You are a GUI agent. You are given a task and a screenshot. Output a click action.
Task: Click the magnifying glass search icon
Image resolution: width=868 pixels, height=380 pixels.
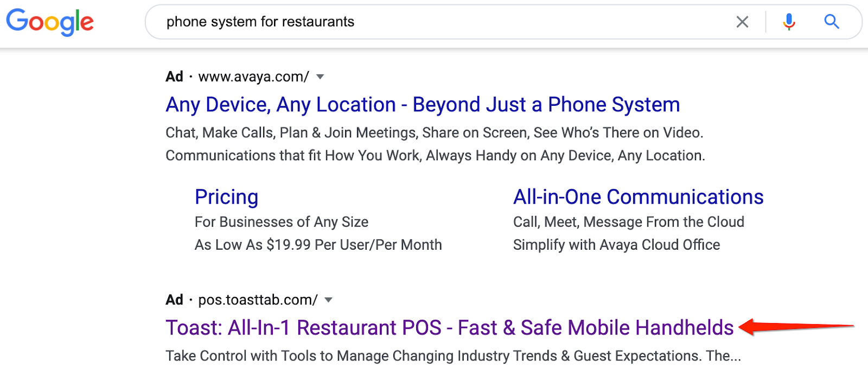click(832, 22)
